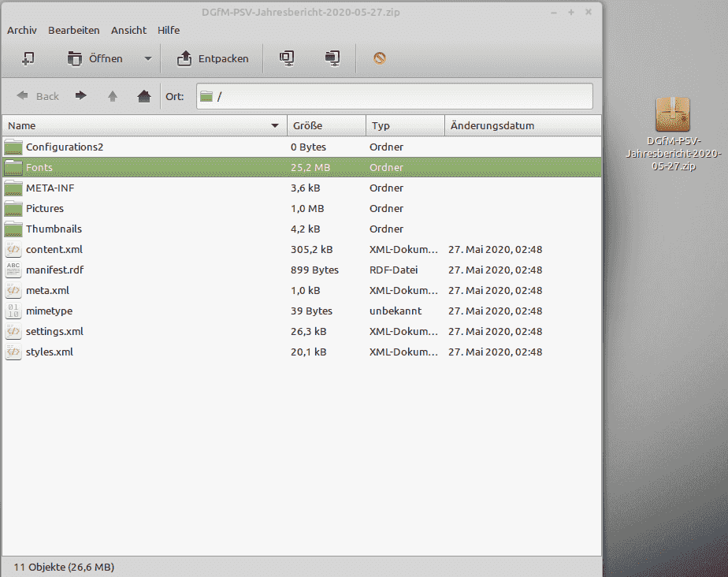Screen dimensions: 728x577
Task: Select the Fonts row name
Action: [39, 167]
